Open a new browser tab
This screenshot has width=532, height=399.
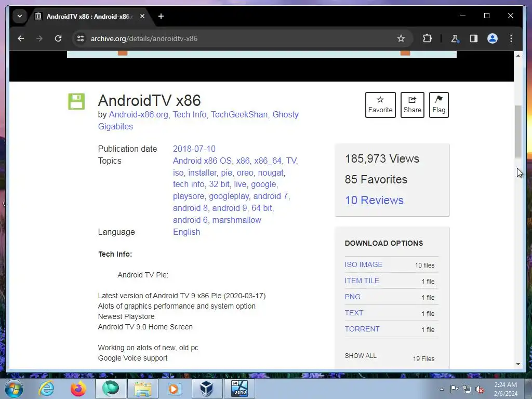tap(161, 16)
